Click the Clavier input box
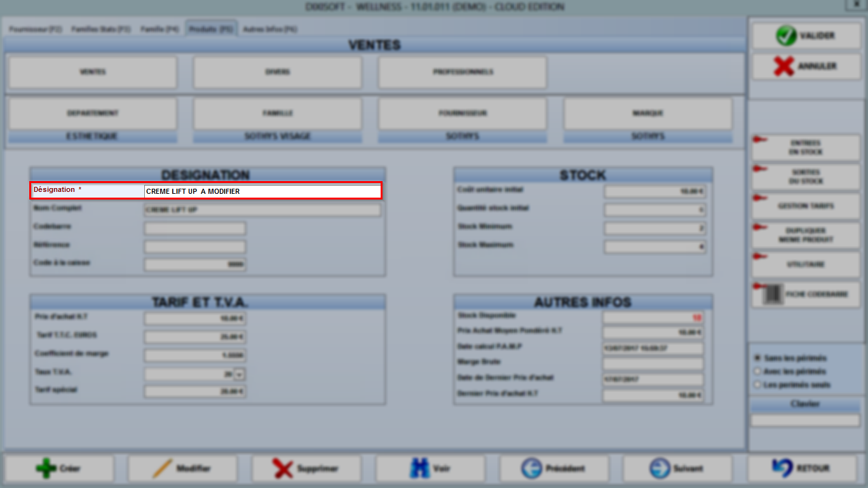868x488 pixels. (x=805, y=421)
